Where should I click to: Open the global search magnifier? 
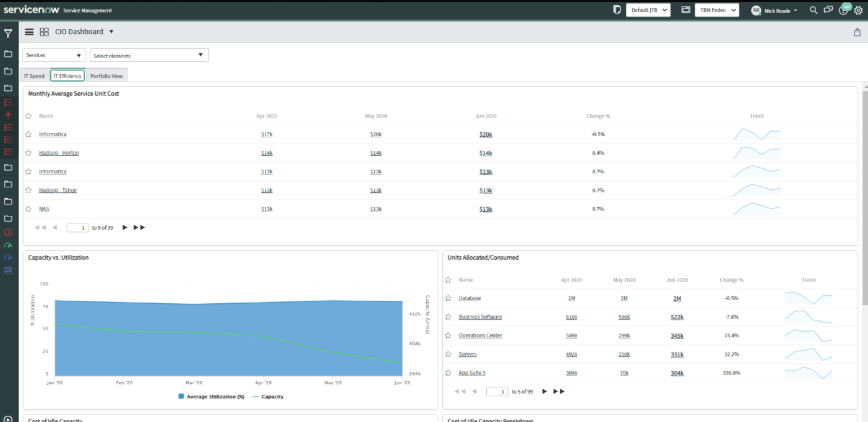(814, 10)
